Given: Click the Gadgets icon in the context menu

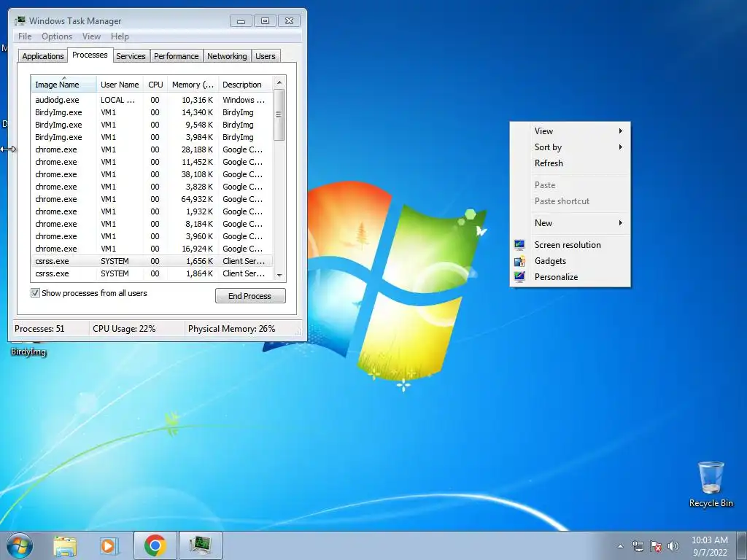Looking at the screenshot, I should (x=519, y=261).
